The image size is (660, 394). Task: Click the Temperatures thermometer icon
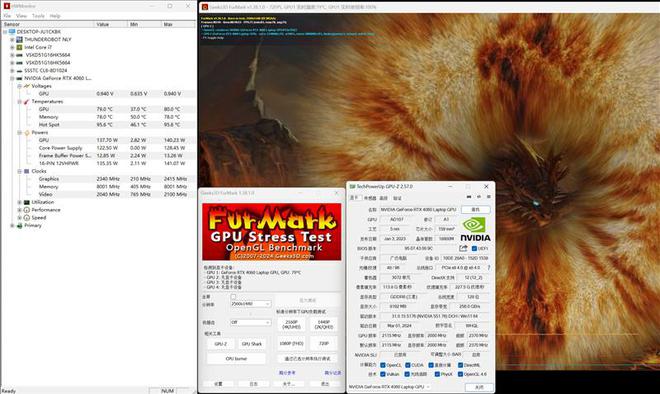click(x=27, y=101)
